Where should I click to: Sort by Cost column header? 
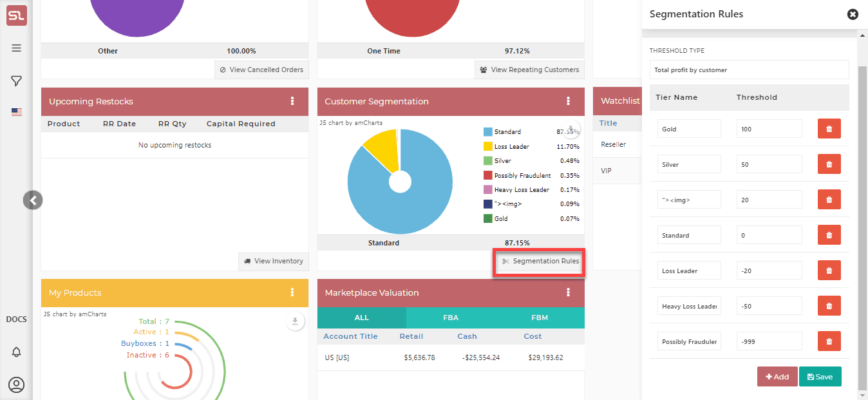[533, 336]
